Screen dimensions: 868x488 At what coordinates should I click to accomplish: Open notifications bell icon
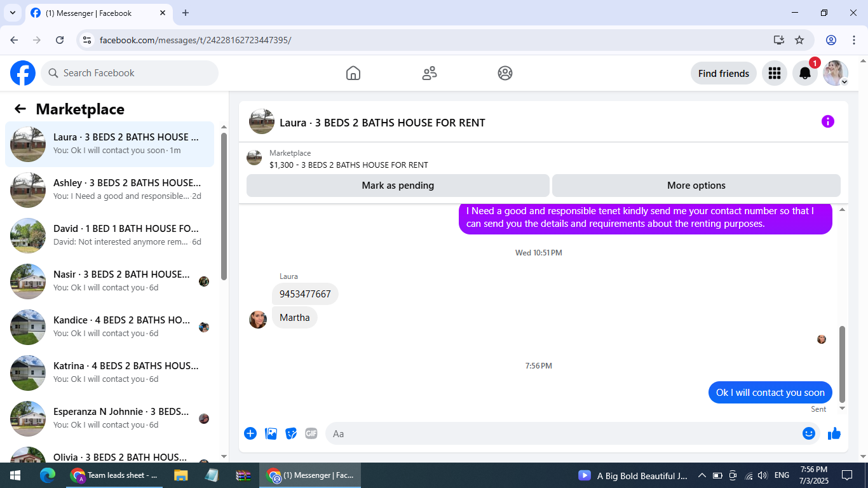tap(805, 73)
